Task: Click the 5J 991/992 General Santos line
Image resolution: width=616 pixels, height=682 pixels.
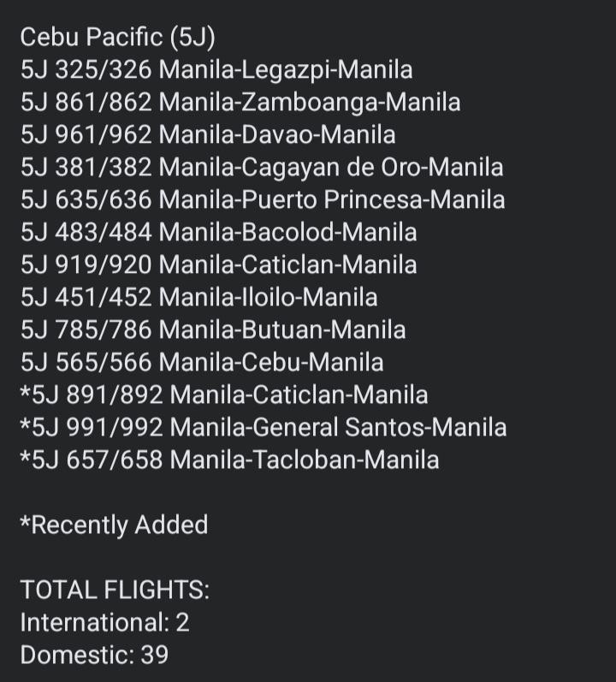Action: [x=263, y=428]
